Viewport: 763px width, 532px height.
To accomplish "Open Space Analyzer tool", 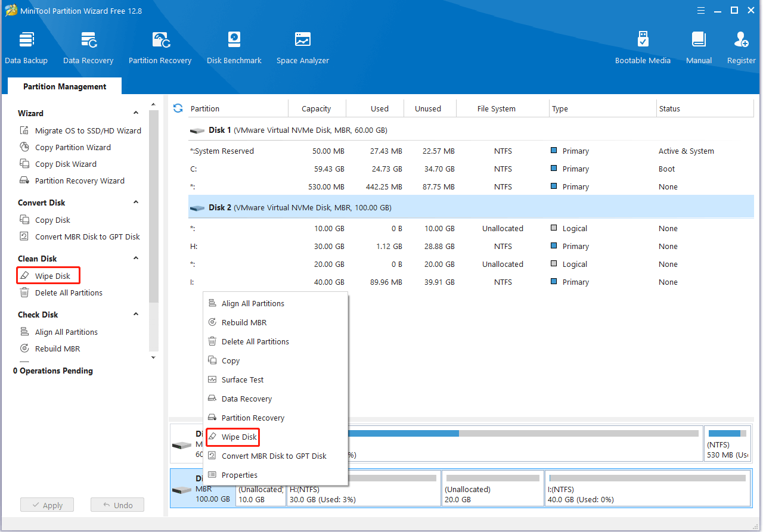I will coord(303,48).
